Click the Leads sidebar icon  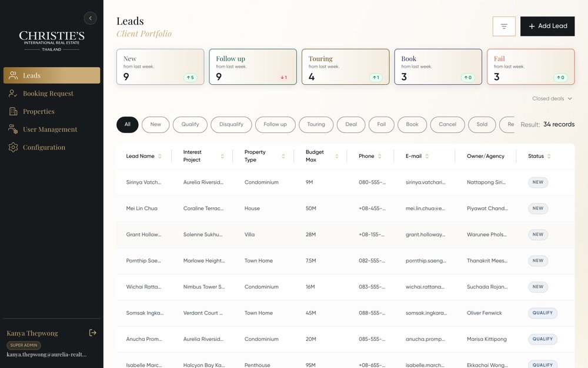pos(13,75)
